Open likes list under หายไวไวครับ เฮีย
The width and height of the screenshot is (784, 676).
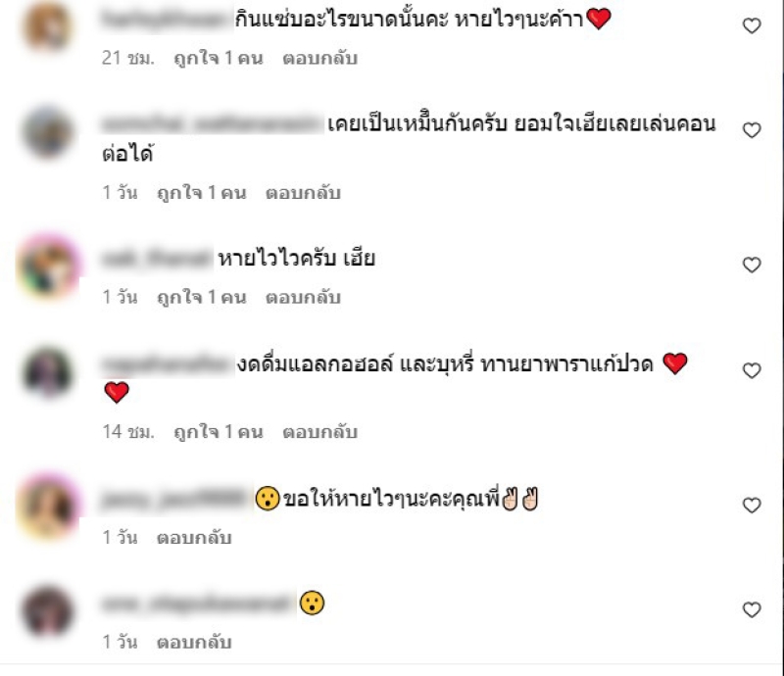click(202, 297)
